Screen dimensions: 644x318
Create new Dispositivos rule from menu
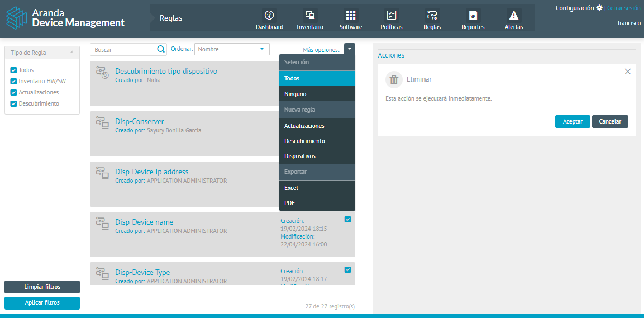pyautogui.click(x=317, y=156)
